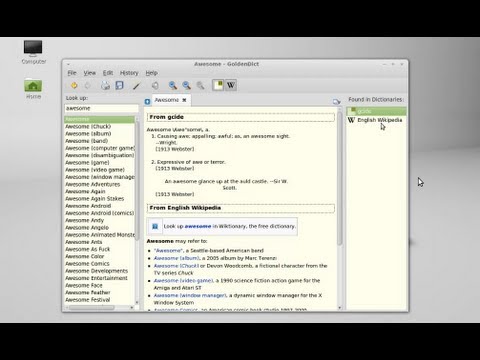This screenshot has width=480, height=360.
Task: Select Awesome Again Stakes entry
Action: pos(99,199)
